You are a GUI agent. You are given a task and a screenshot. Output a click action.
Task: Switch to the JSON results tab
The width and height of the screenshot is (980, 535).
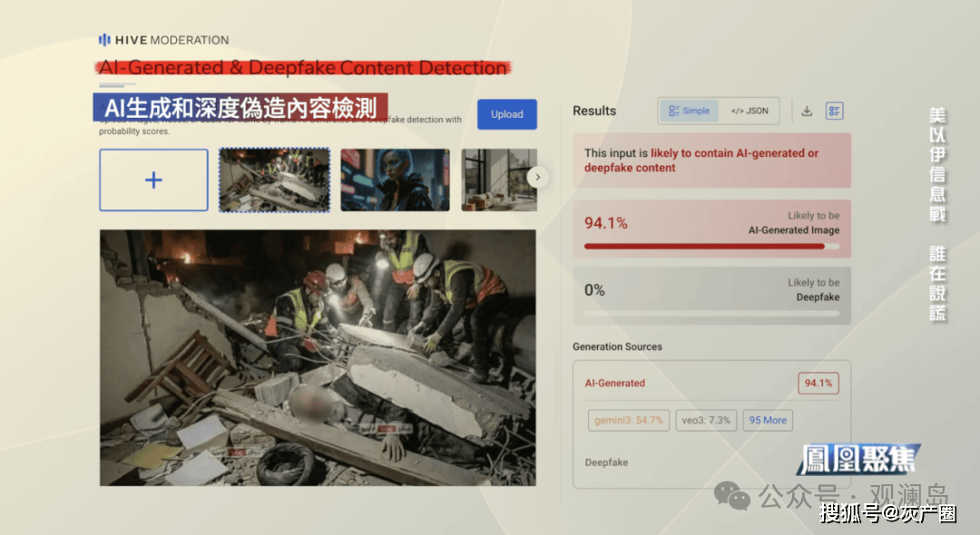(x=750, y=112)
